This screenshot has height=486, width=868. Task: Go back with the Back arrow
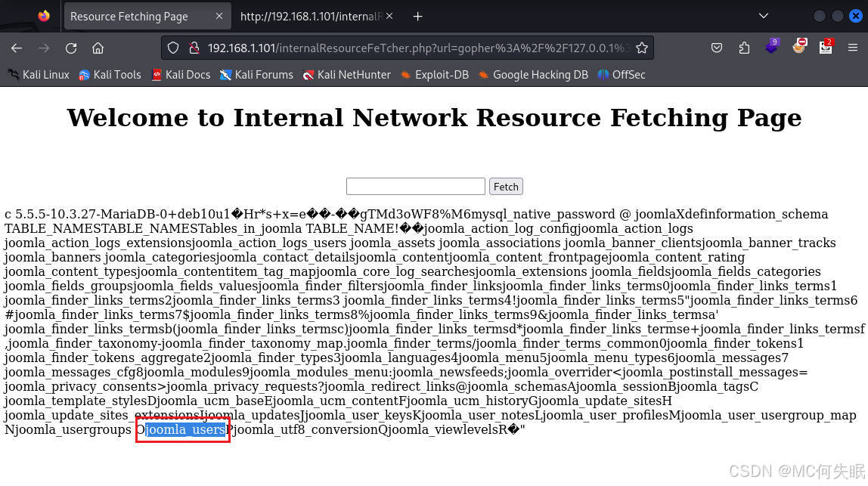tap(17, 48)
